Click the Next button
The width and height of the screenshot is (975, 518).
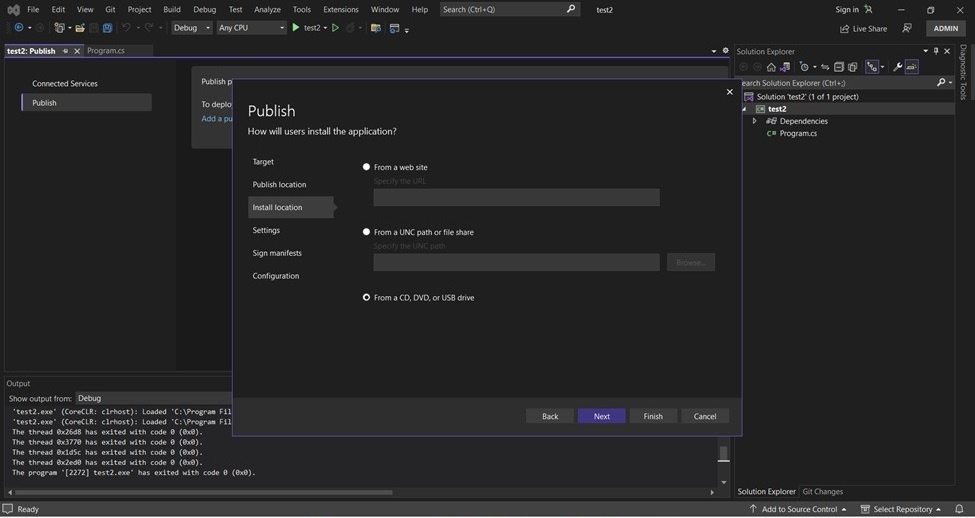(601, 416)
